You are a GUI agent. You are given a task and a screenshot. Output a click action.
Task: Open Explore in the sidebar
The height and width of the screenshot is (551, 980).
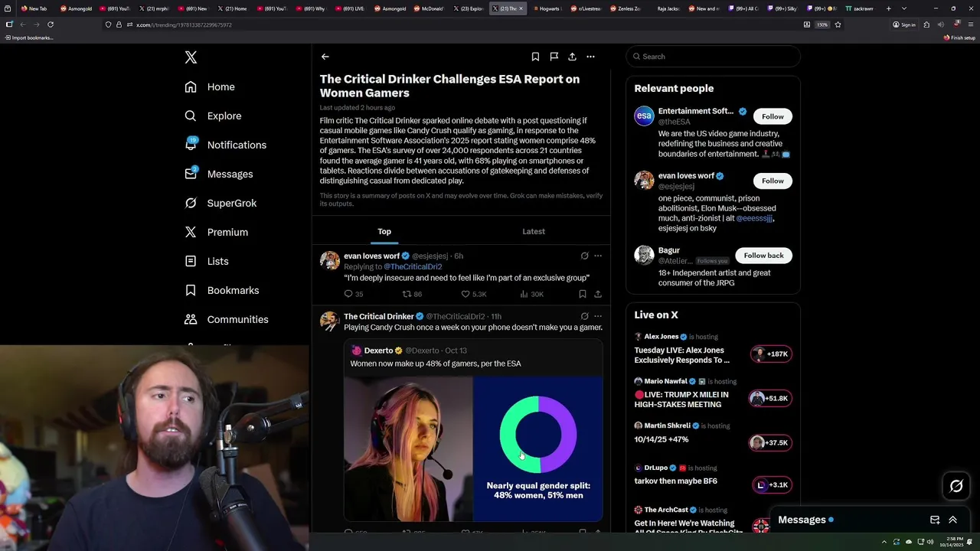click(213, 116)
